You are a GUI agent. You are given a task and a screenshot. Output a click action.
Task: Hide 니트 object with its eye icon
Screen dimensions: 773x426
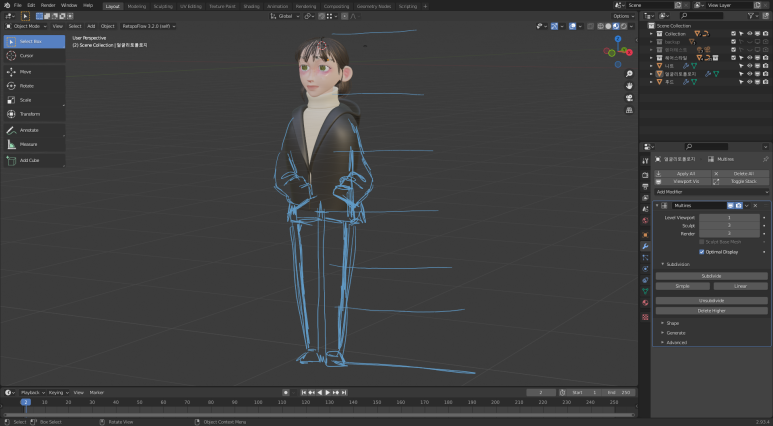(749, 66)
